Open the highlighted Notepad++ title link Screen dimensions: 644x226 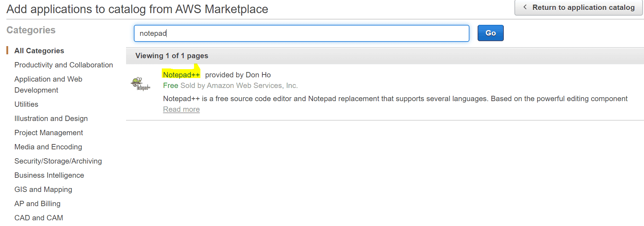pos(181,75)
